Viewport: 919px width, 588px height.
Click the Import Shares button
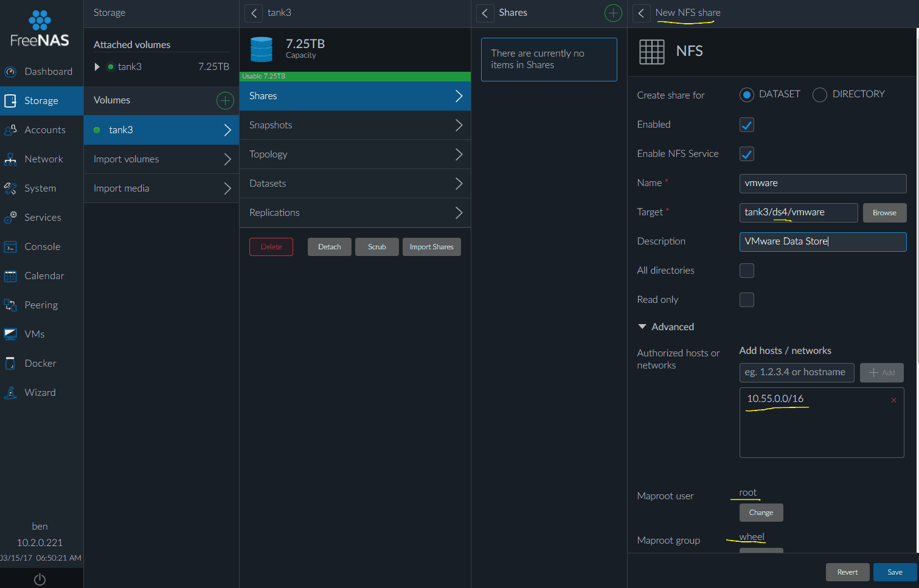coord(432,247)
